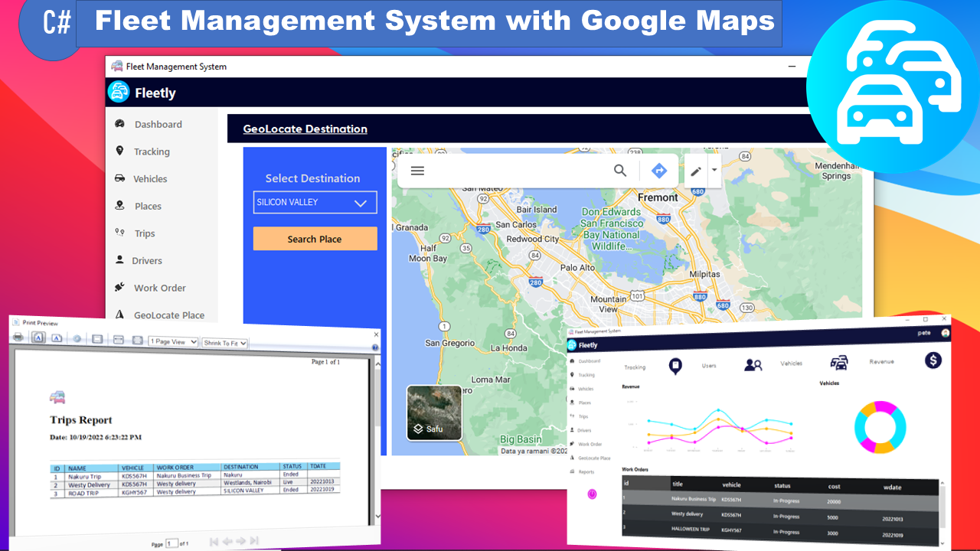Click the printer icon in Print Preview toolbar

(18, 339)
